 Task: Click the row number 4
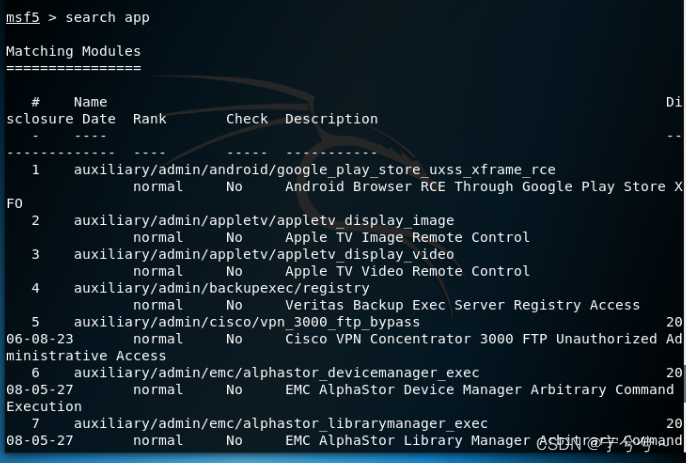tap(35, 288)
